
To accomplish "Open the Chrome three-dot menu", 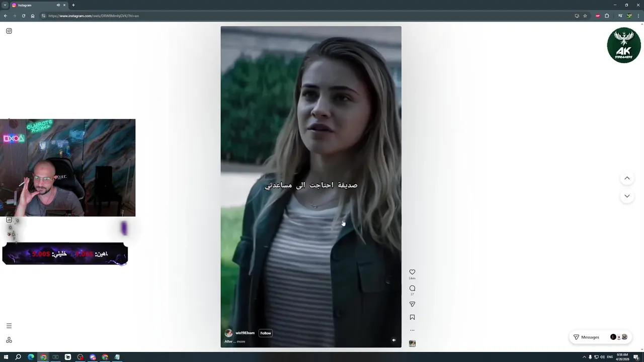I will (638, 16).
